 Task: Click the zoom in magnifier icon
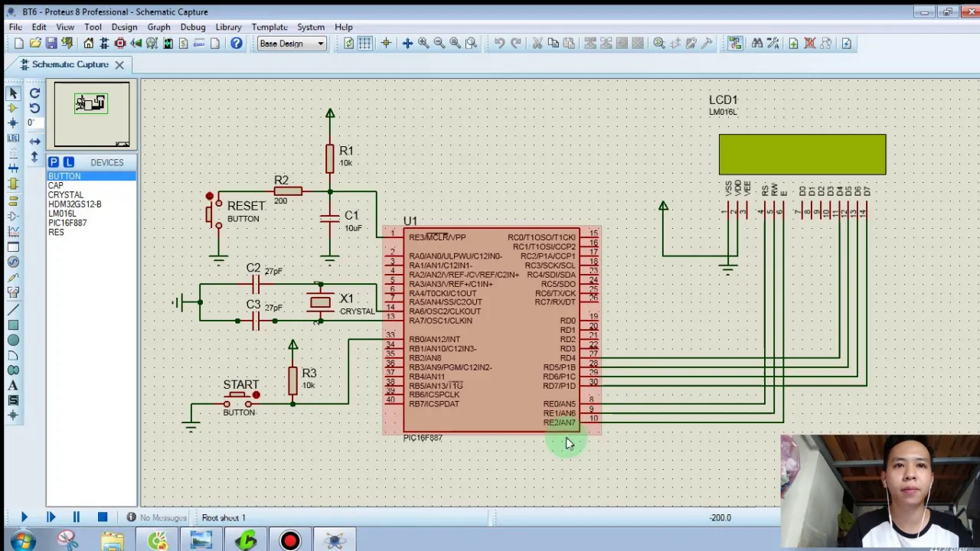tap(423, 44)
